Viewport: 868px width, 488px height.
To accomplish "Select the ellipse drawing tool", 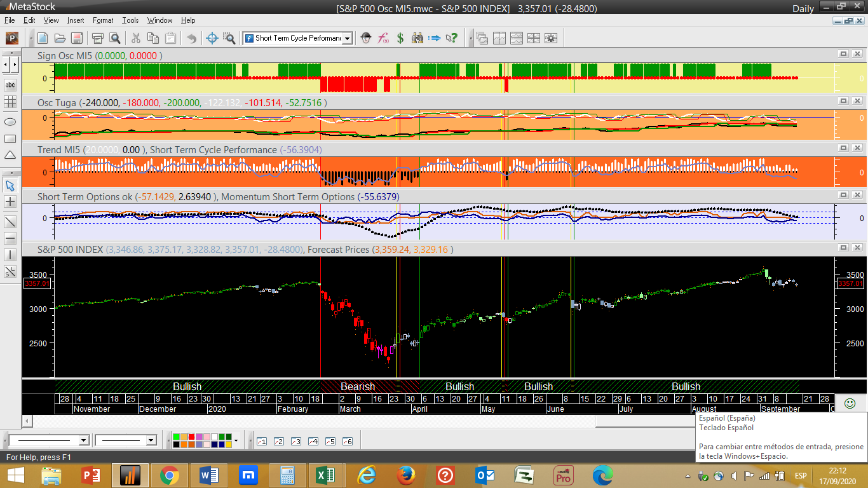I will [10, 121].
